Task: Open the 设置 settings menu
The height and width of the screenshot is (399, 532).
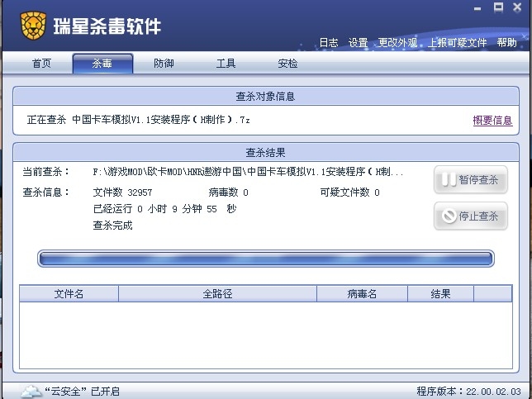Action: click(x=358, y=43)
